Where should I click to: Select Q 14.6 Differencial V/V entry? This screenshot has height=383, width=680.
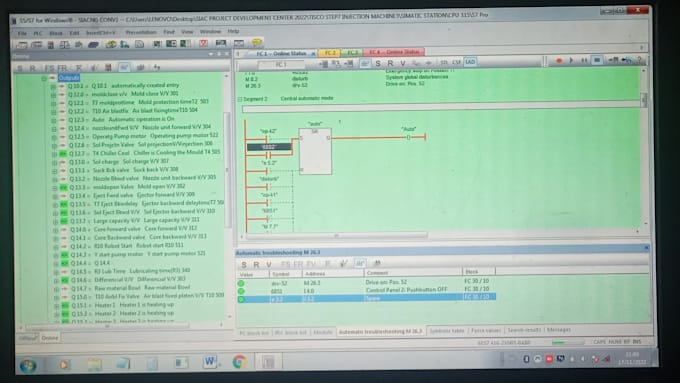tap(128, 280)
